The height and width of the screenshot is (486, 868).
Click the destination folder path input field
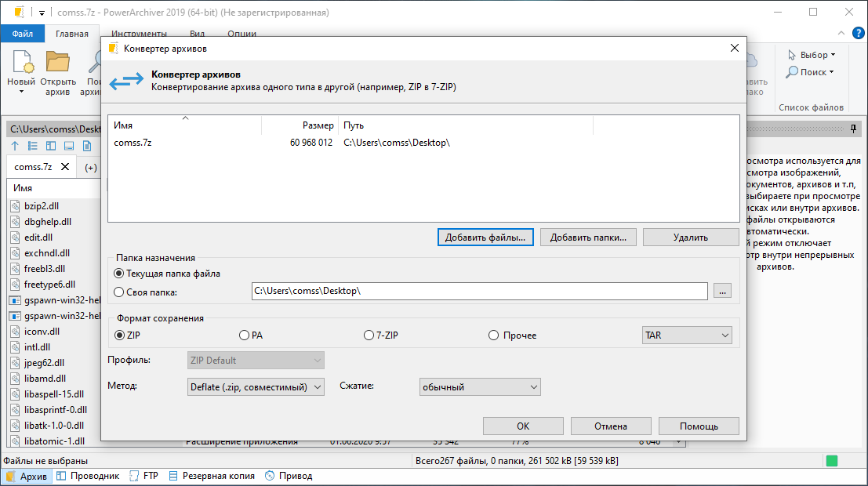pos(479,291)
